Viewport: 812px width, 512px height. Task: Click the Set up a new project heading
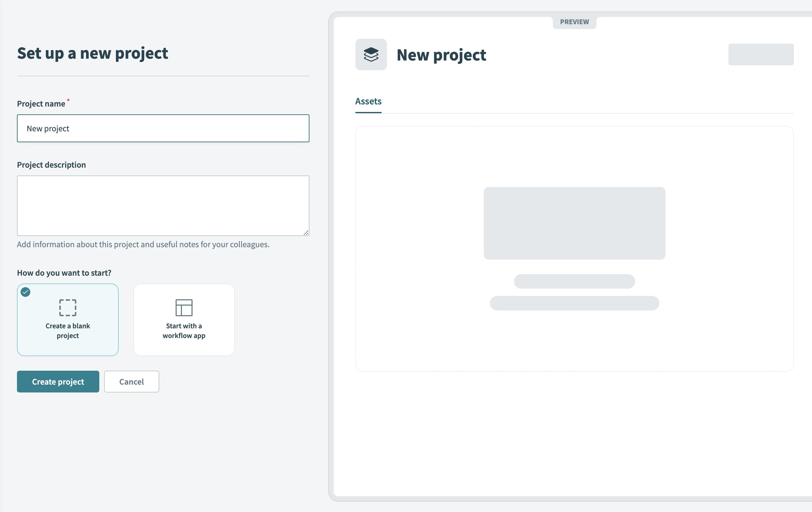pos(93,53)
